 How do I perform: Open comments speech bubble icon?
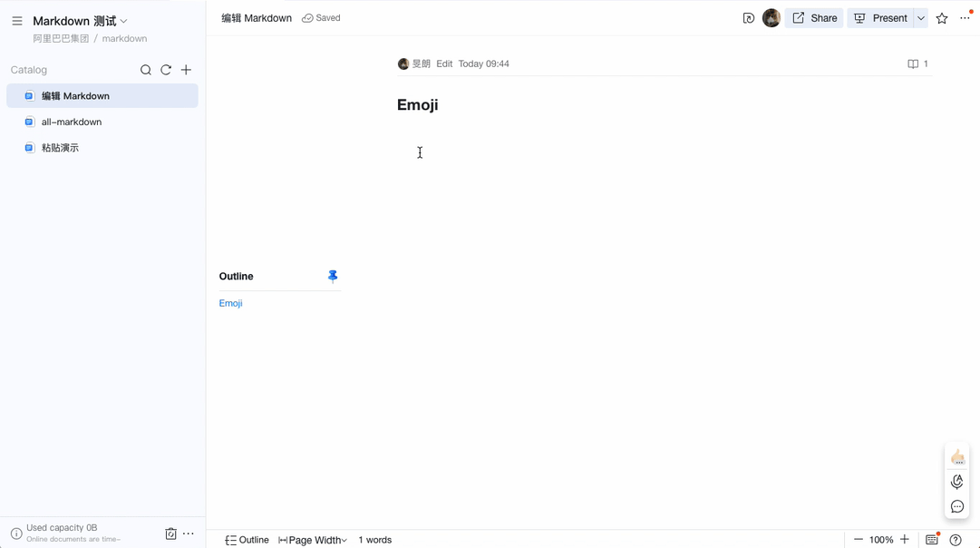(x=956, y=506)
